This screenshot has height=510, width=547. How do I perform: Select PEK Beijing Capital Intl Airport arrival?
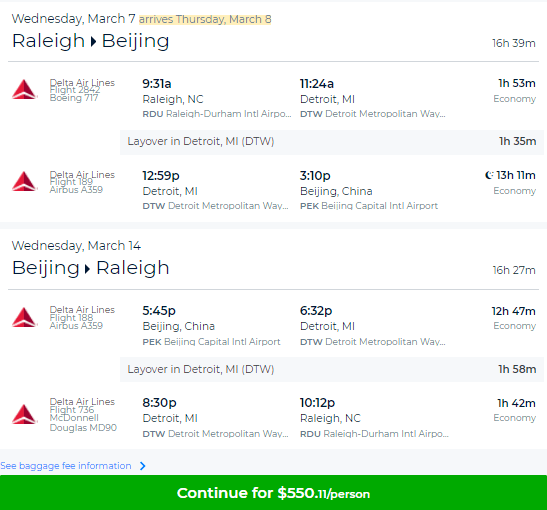click(x=369, y=206)
